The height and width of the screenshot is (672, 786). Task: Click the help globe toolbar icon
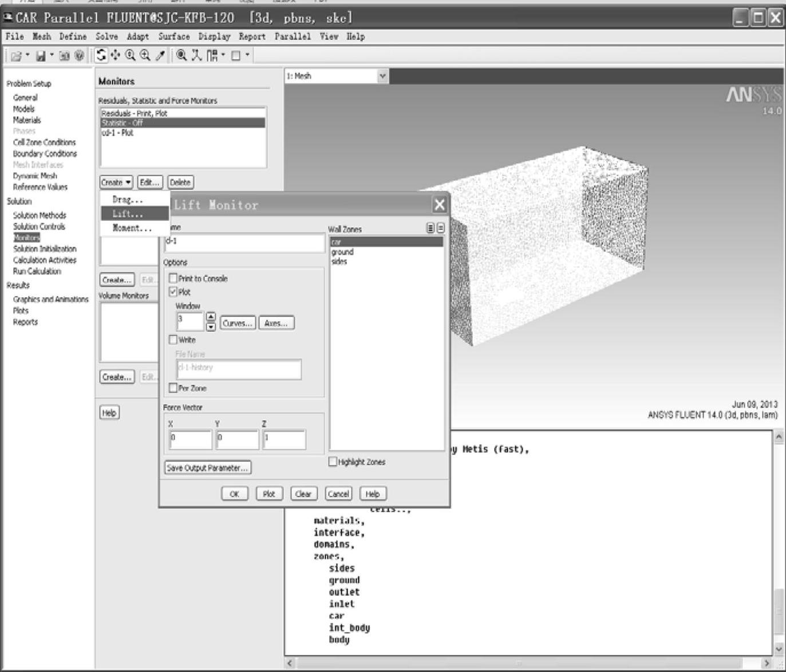[79, 56]
